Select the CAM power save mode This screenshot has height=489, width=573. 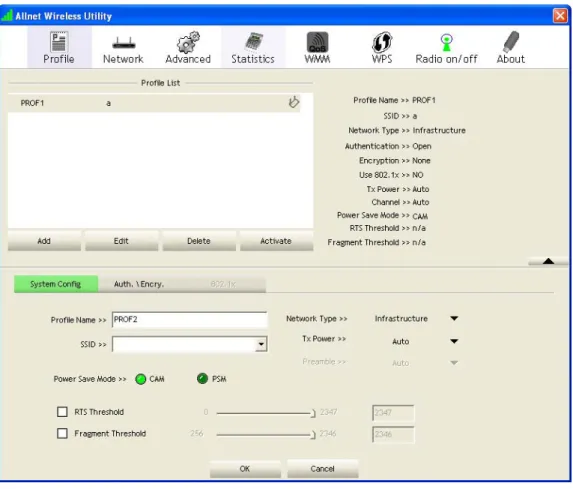coord(141,379)
